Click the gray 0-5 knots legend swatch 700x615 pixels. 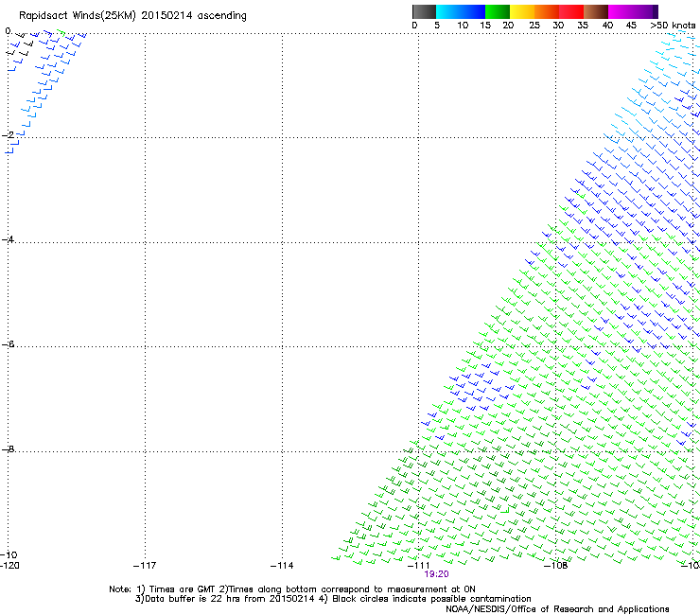[424, 11]
